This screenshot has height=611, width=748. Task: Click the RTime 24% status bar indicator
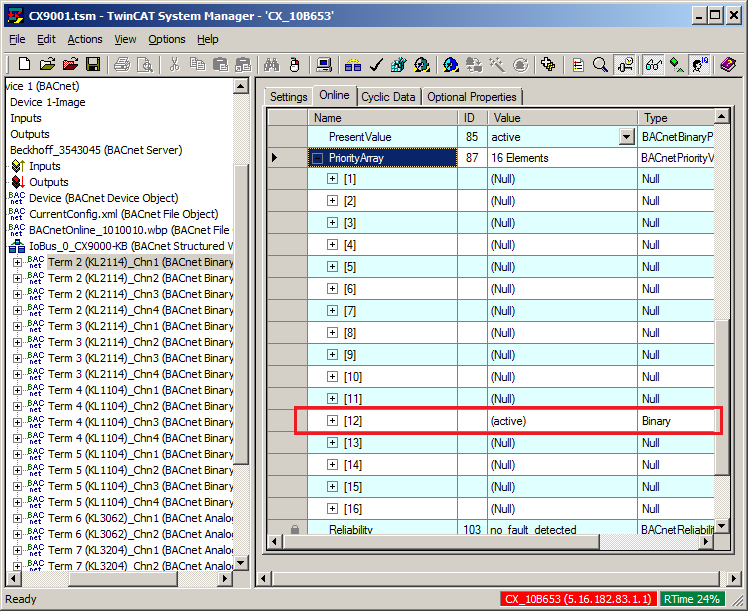tap(692, 599)
